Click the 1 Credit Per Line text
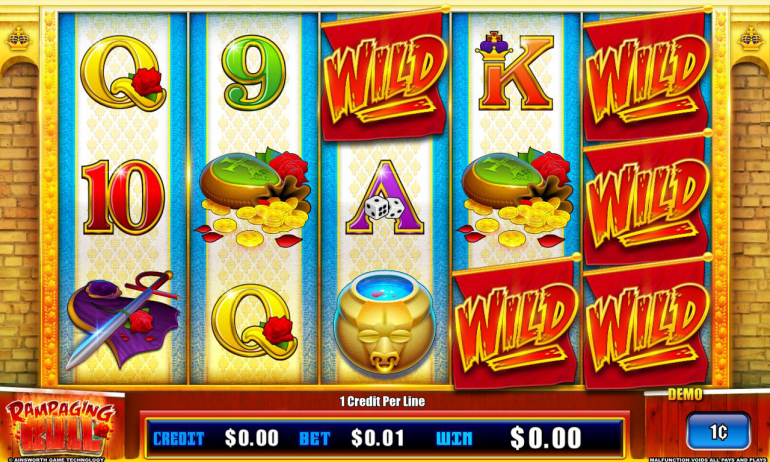 (383, 402)
